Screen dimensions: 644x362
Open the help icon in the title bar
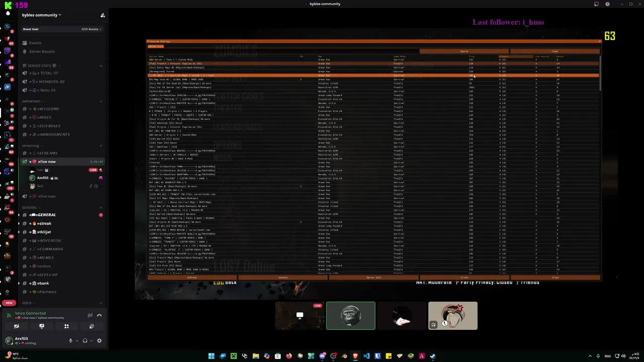607,4
